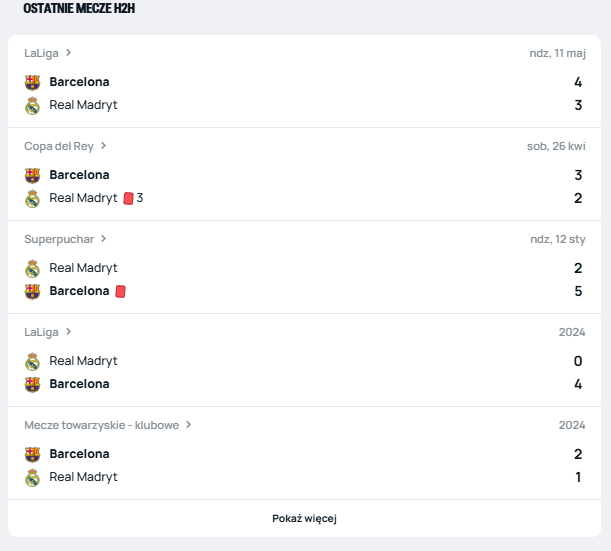This screenshot has height=551, width=611.
Task: Open the Copa del Rey competition link
Action: tap(58, 146)
